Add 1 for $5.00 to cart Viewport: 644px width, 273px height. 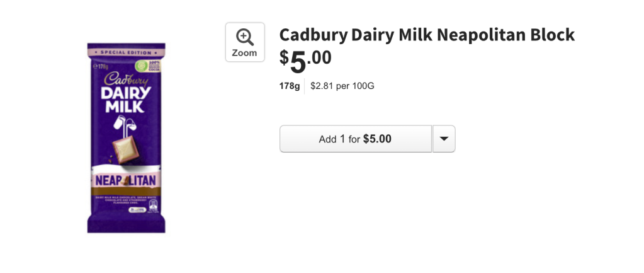(355, 139)
